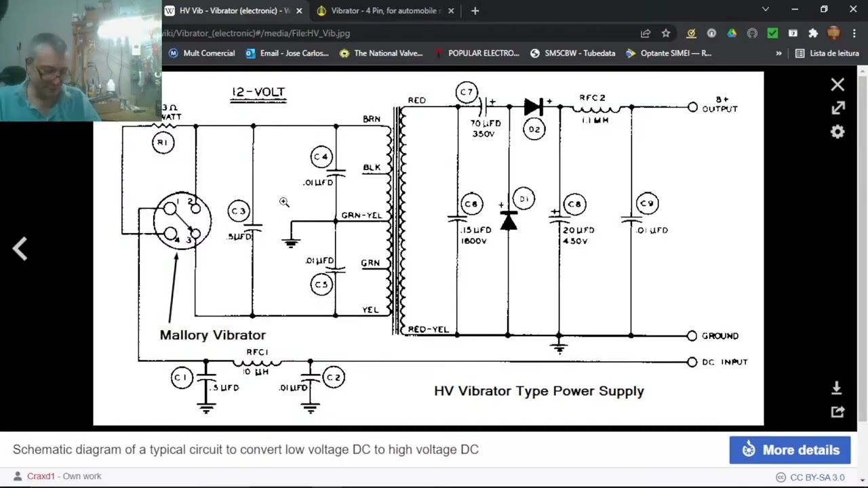Download this file using the download icon
The height and width of the screenshot is (488, 868).
click(x=837, y=388)
